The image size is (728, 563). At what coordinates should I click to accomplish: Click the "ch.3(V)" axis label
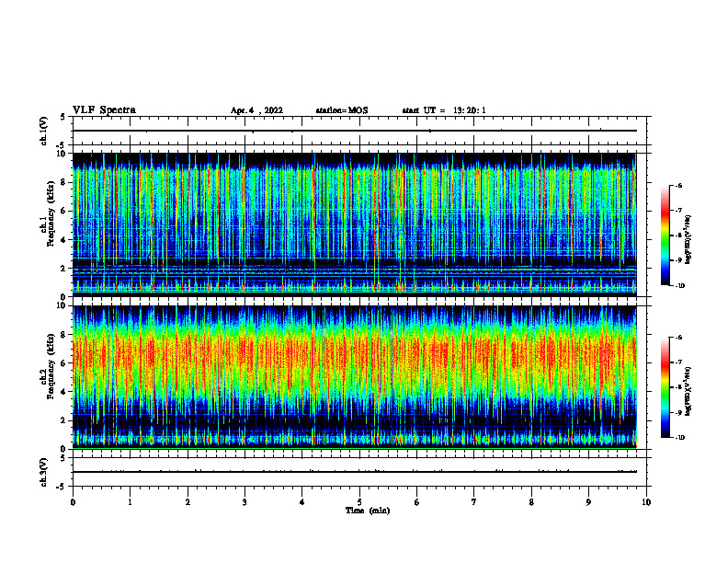(x=44, y=472)
